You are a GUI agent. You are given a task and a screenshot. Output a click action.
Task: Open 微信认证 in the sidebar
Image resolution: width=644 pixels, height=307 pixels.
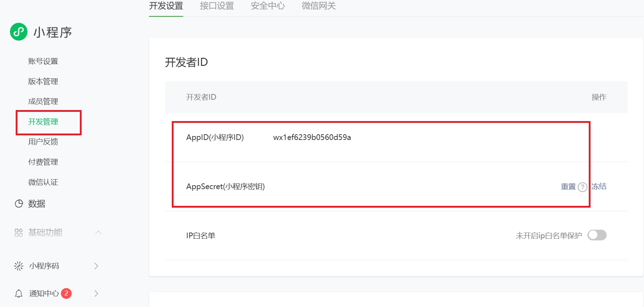coord(43,182)
